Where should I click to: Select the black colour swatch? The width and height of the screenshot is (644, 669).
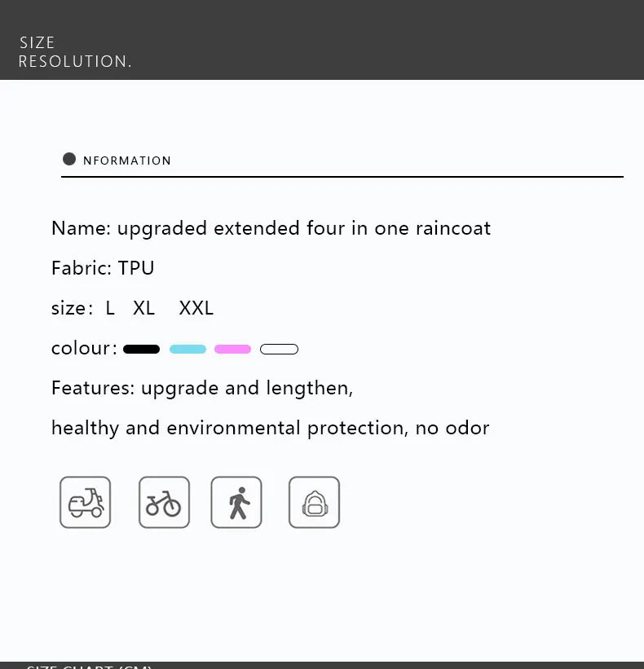[x=142, y=350]
